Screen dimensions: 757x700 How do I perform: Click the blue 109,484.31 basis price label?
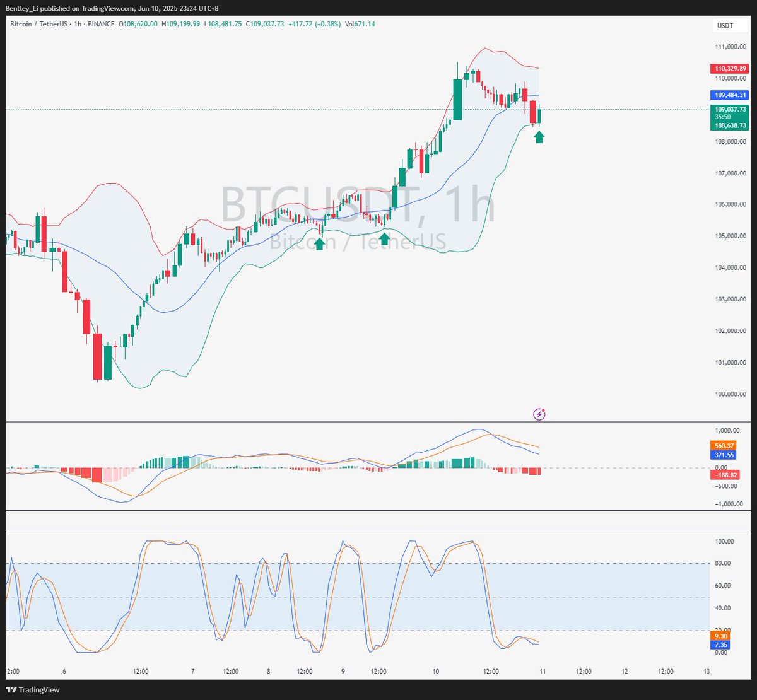click(x=730, y=95)
